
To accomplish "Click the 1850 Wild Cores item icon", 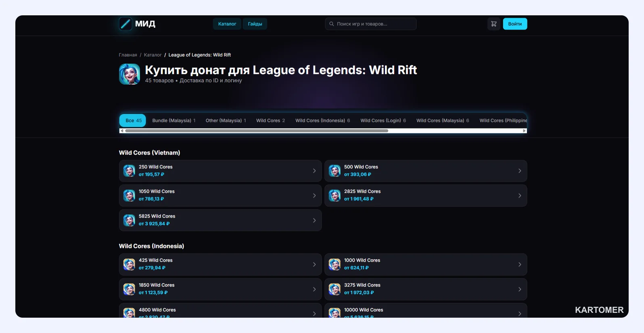I will pyautogui.click(x=129, y=289).
